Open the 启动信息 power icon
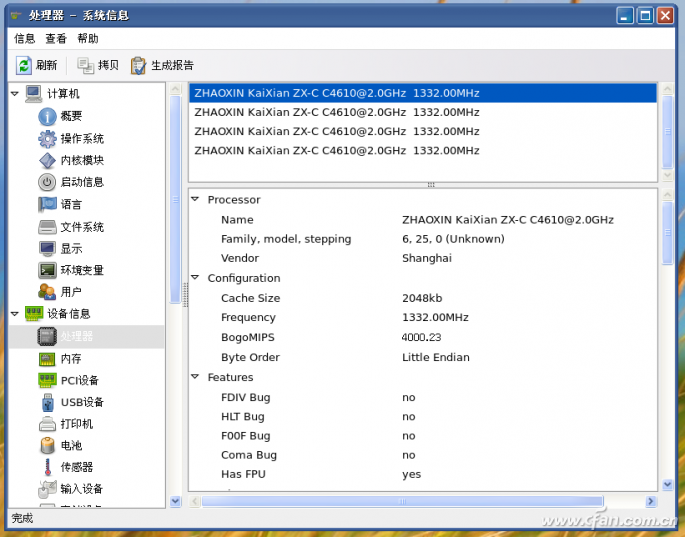This screenshot has width=685, height=537. 47,182
